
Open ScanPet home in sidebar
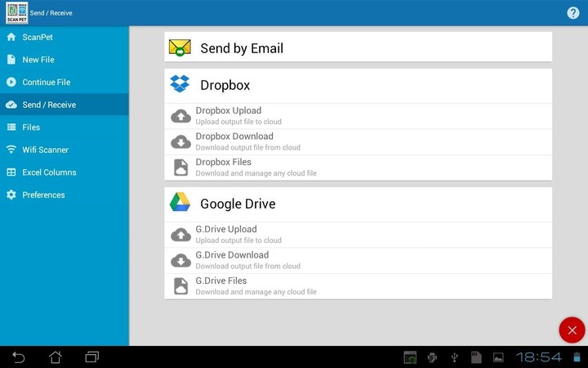point(38,38)
